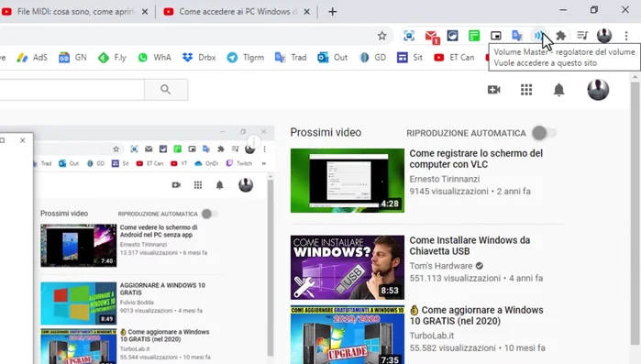Viewport: 641px width, 364px height.
Task: Open the media control playlist icon
Action: click(x=582, y=36)
